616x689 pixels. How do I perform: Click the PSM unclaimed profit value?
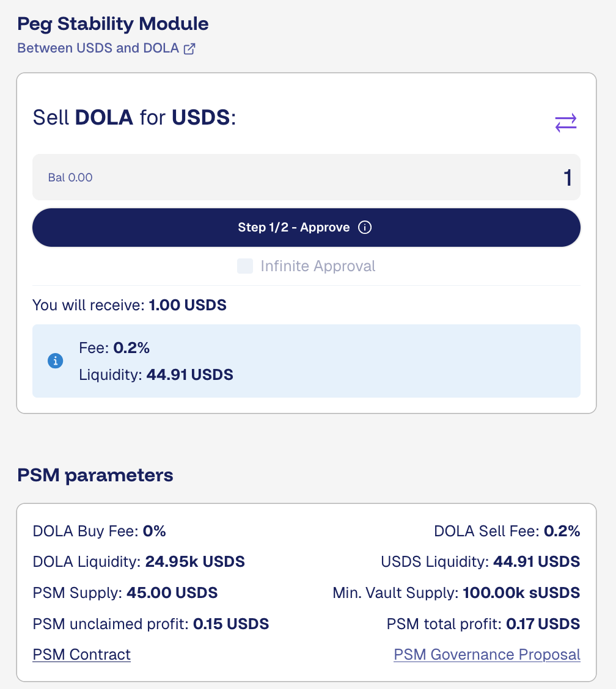click(x=231, y=624)
